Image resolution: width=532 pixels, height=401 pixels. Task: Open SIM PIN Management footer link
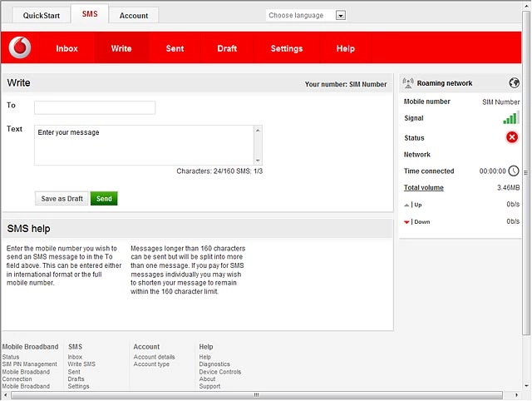tap(30, 364)
